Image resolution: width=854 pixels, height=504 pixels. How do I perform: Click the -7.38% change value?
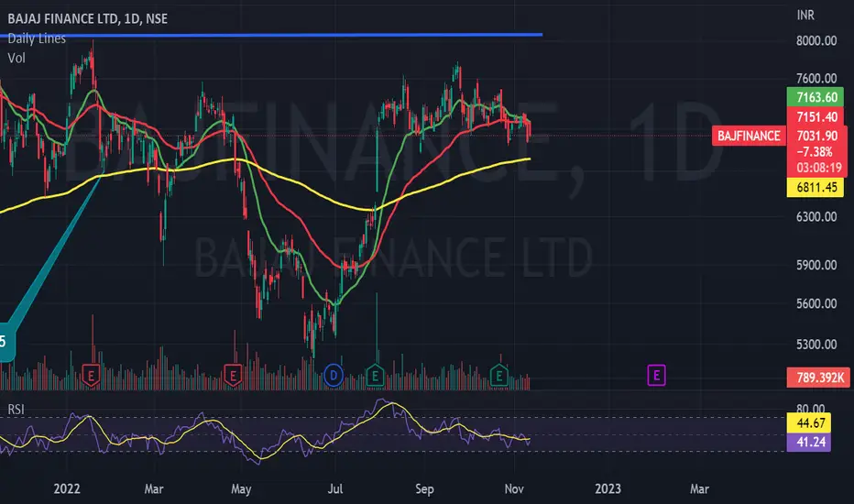pos(815,152)
